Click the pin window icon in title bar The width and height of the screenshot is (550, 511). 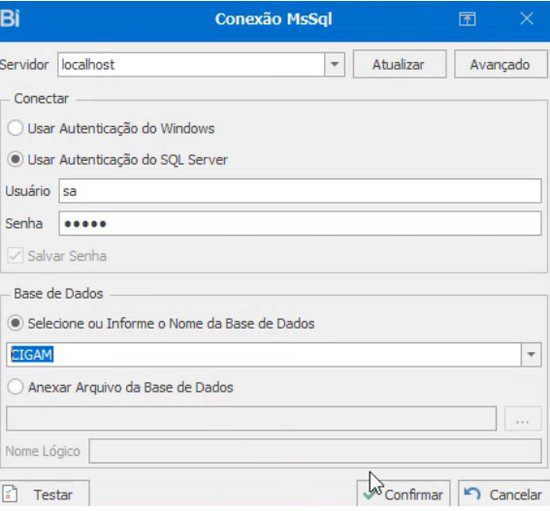467,19
